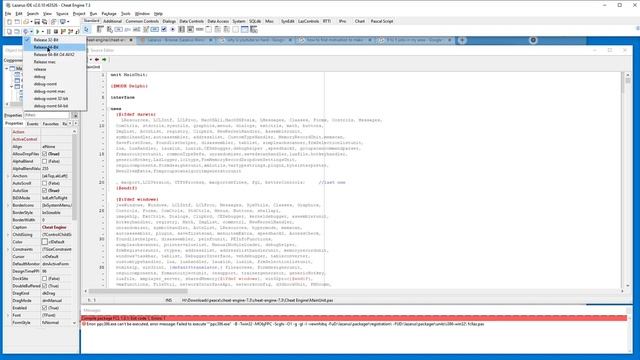Toggle the DoubleBuffered property checkbox
Screen dimensions: 640x360
(x=44, y=286)
